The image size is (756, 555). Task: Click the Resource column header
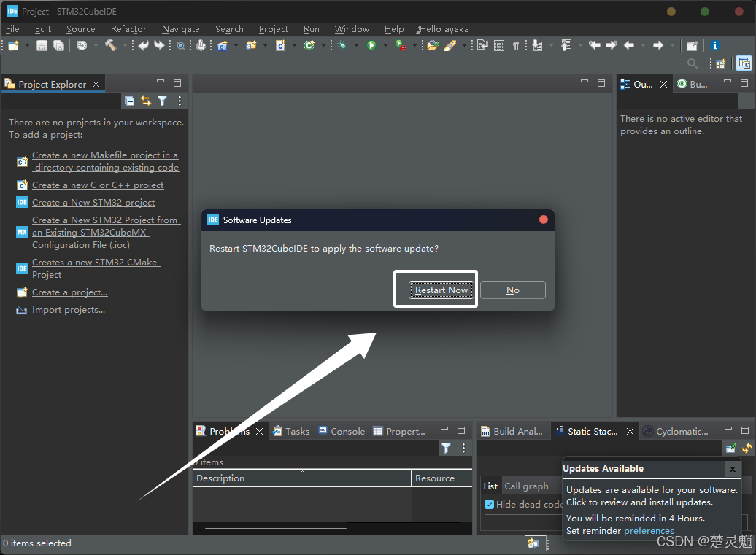pyautogui.click(x=441, y=478)
